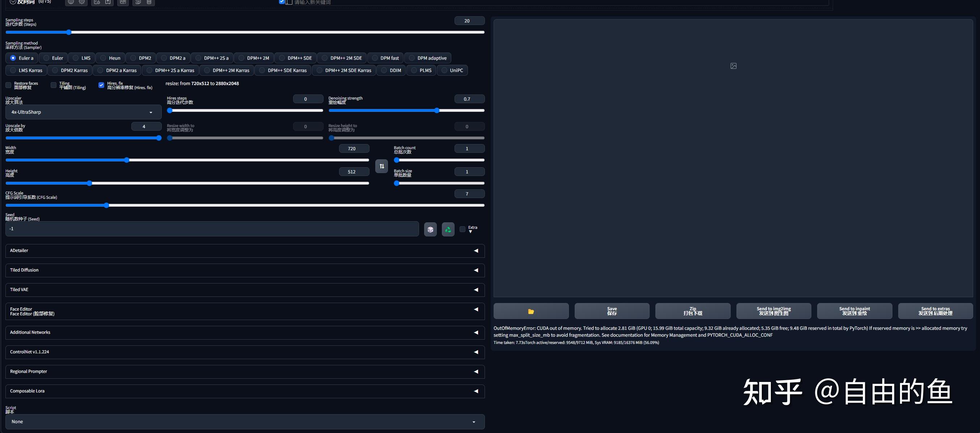The image size is (980, 433).
Task: Click the translate AB icon
Action: click(122, 2)
